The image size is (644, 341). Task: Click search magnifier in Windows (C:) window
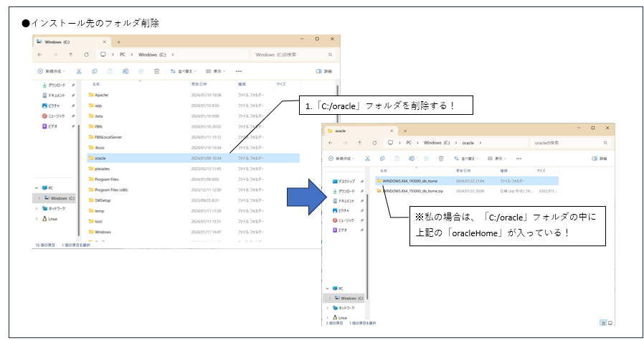click(330, 55)
